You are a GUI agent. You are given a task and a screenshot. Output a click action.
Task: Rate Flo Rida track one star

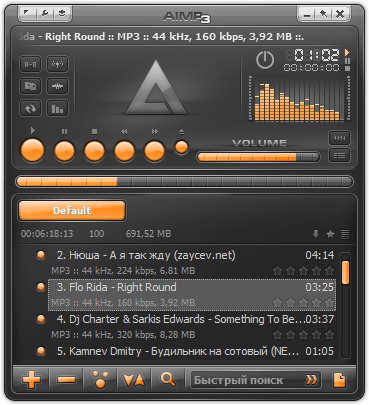click(277, 302)
